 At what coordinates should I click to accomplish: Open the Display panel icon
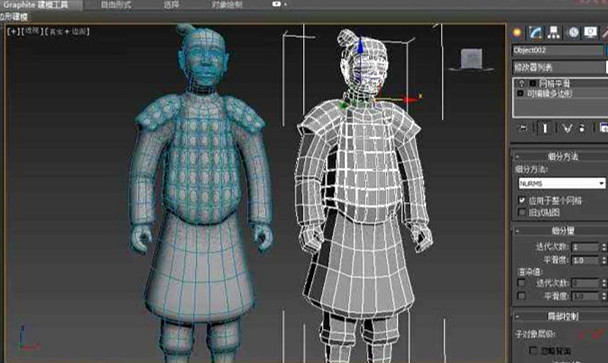[x=590, y=33]
